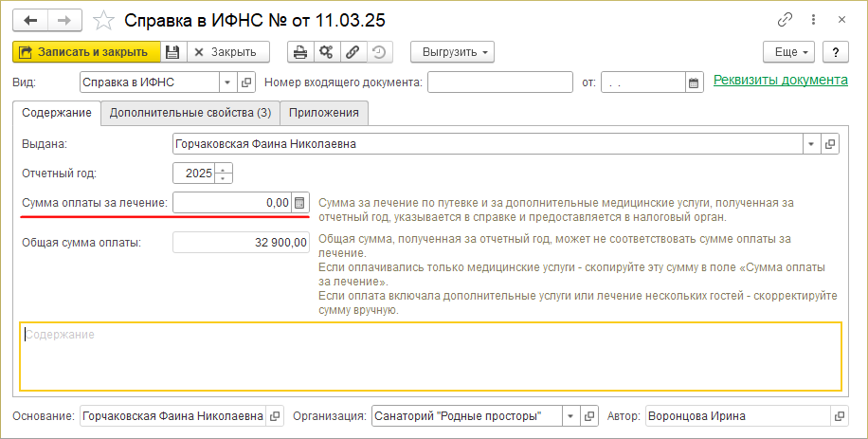
Task: Go back with the left arrow button
Action: (30, 21)
